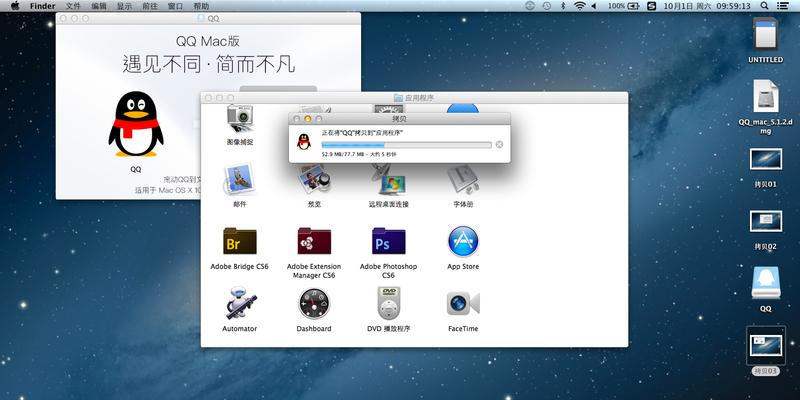Select the App Store icon

click(x=463, y=241)
